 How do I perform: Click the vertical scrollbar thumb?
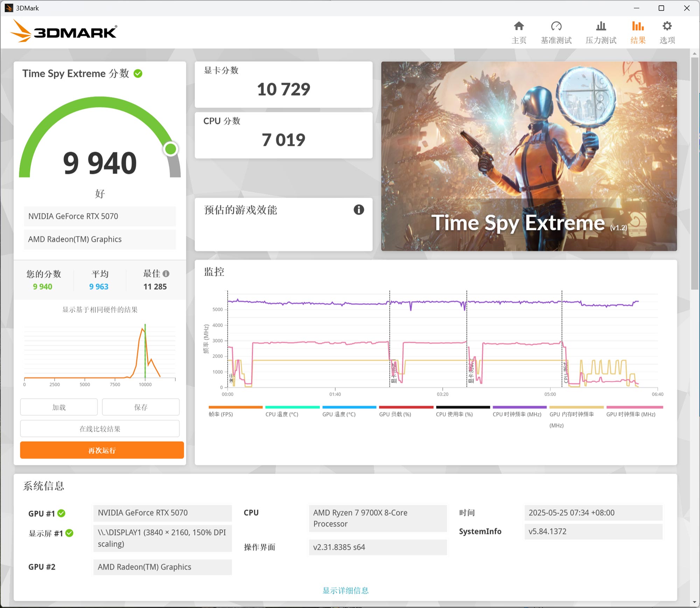click(x=694, y=173)
